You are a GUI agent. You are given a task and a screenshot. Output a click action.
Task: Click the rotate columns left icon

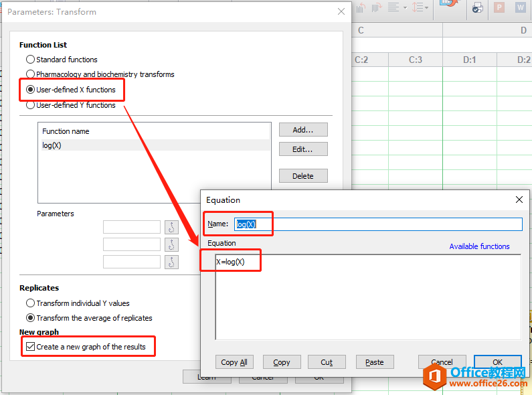[361, 7]
